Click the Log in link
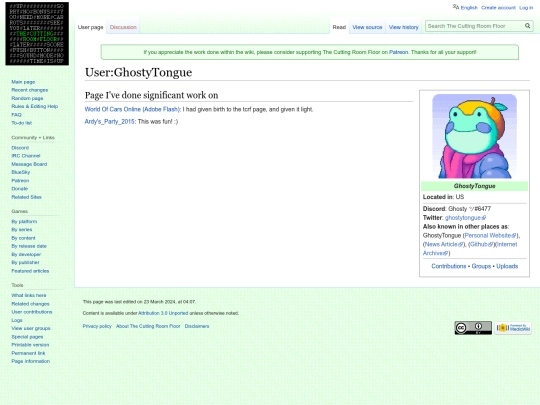This screenshot has width=540, height=405. (x=526, y=8)
